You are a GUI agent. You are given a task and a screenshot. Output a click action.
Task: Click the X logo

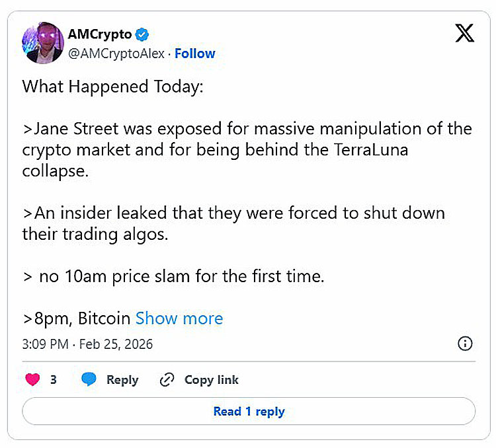[465, 34]
